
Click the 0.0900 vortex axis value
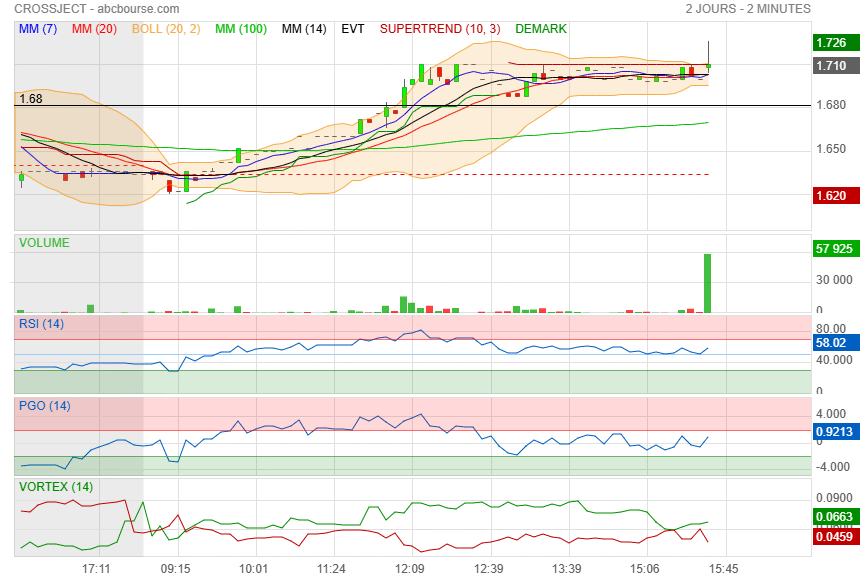pos(834,498)
